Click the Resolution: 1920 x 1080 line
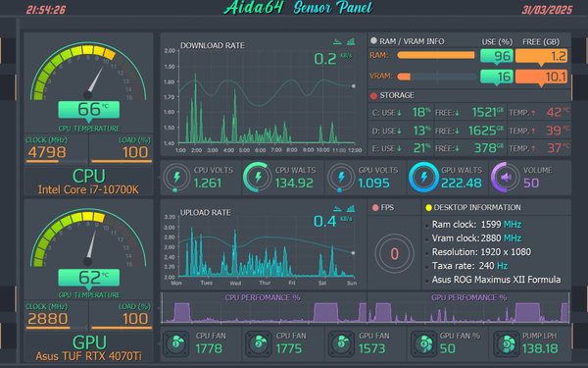The image size is (588, 368). [481, 252]
